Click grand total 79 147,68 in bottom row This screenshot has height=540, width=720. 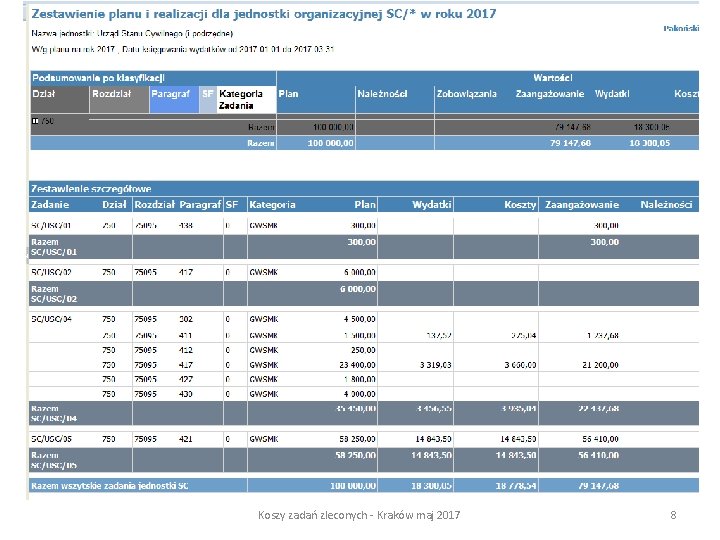[598, 486]
